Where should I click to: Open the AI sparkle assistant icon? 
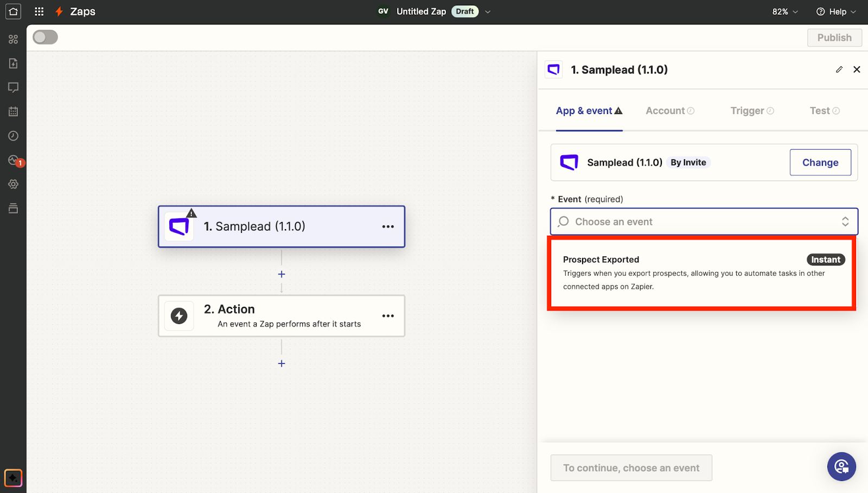13,478
